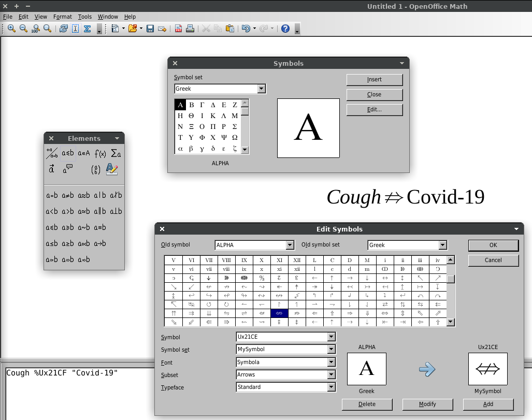This screenshot has width=532, height=420.
Task: Click the Zoom In magnifier icon
Action: tap(11, 28)
